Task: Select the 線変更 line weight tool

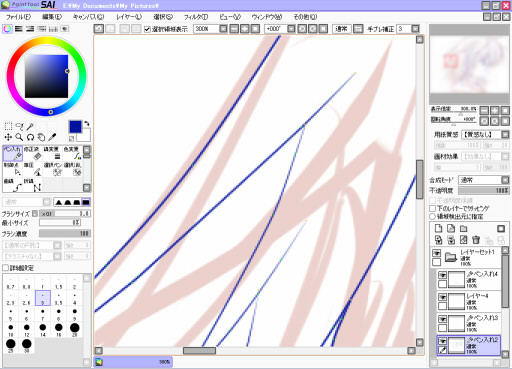Action: pyautogui.click(x=52, y=153)
